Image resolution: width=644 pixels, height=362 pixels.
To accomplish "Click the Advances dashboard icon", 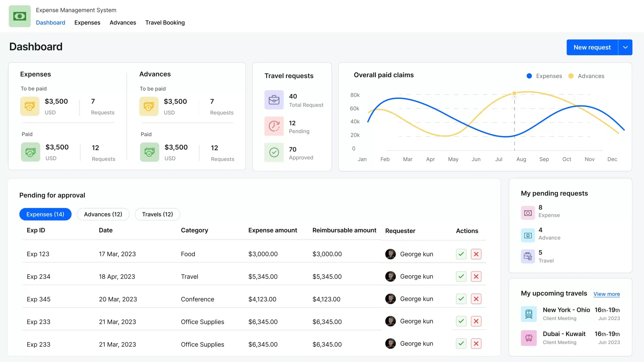I will coord(149,106).
